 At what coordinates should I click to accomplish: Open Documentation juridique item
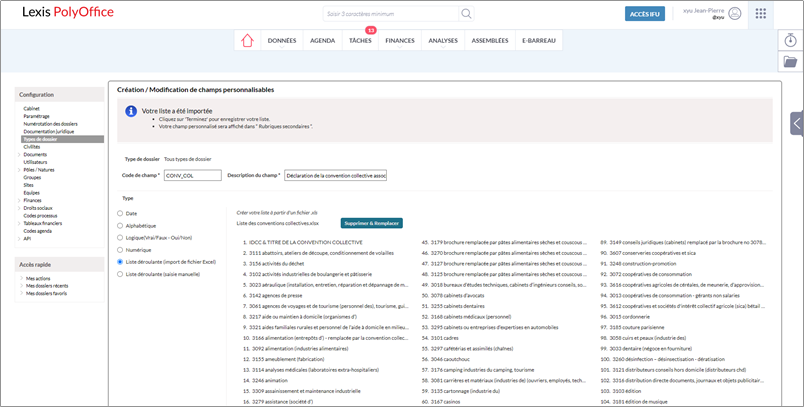(49, 132)
